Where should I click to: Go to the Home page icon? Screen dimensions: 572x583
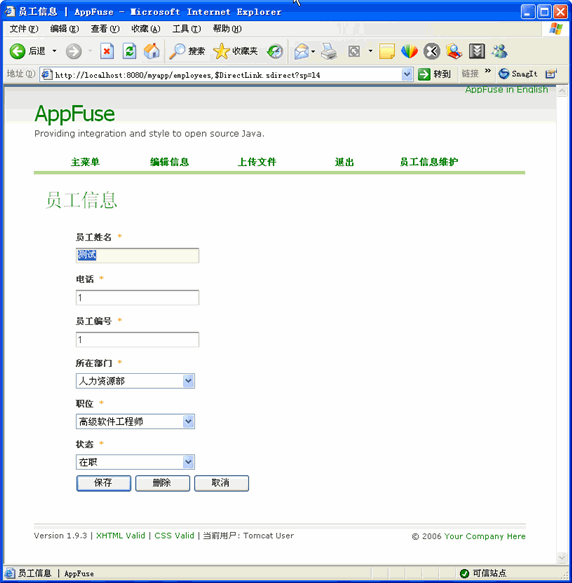coord(152,51)
